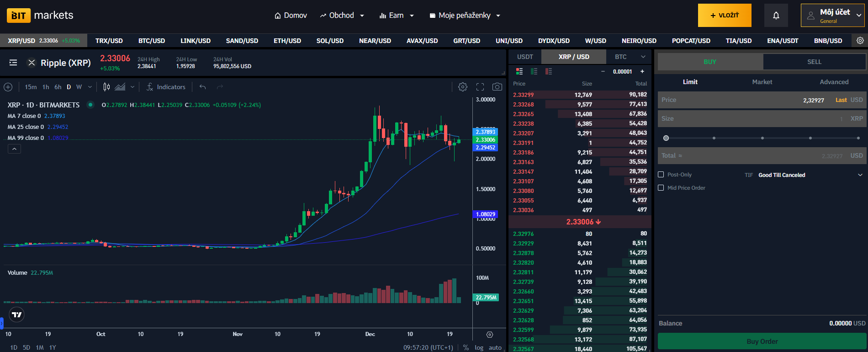Open notifications bell
Viewport: 868px width, 352px height.
pyautogui.click(x=776, y=16)
